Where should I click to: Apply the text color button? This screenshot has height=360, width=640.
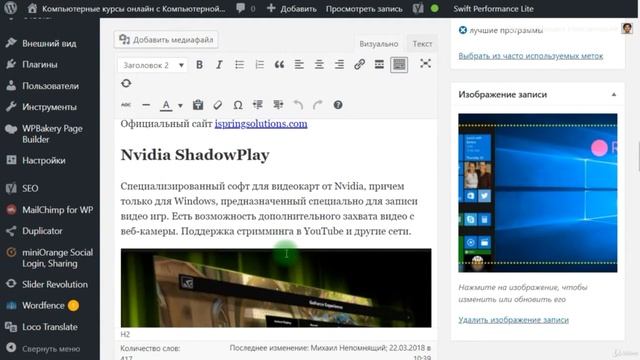point(166,105)
